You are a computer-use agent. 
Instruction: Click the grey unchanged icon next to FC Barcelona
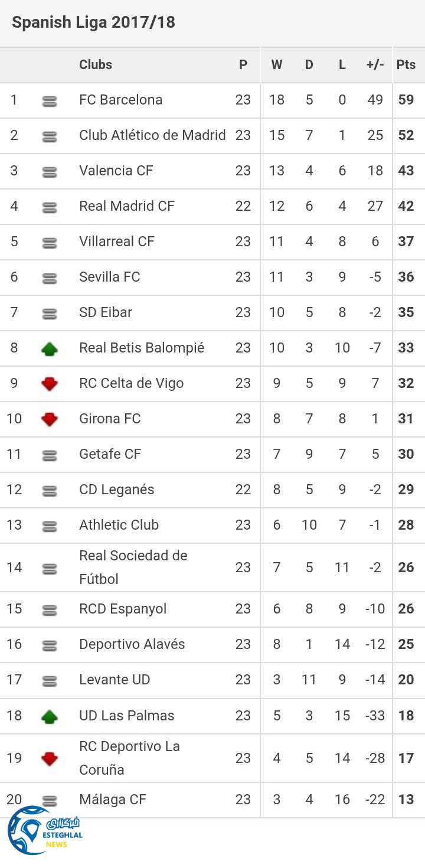pos(50,102)
